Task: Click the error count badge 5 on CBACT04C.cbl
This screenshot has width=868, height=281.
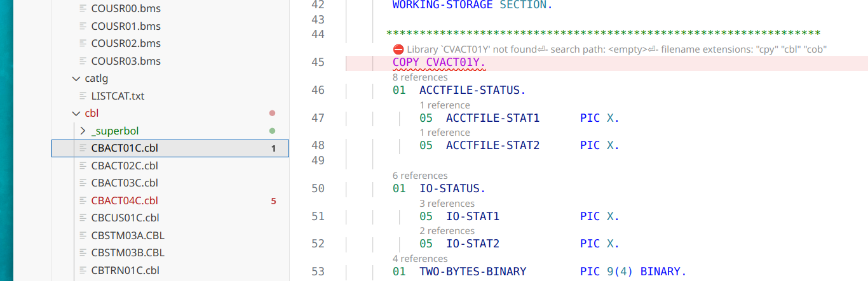Action: point(273,200)
